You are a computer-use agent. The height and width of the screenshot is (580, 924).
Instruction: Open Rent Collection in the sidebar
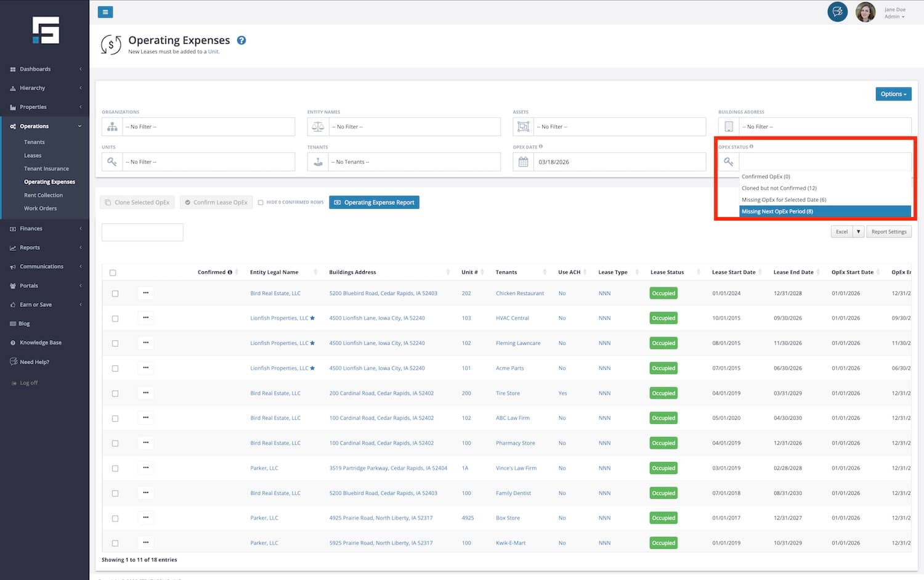43,195
